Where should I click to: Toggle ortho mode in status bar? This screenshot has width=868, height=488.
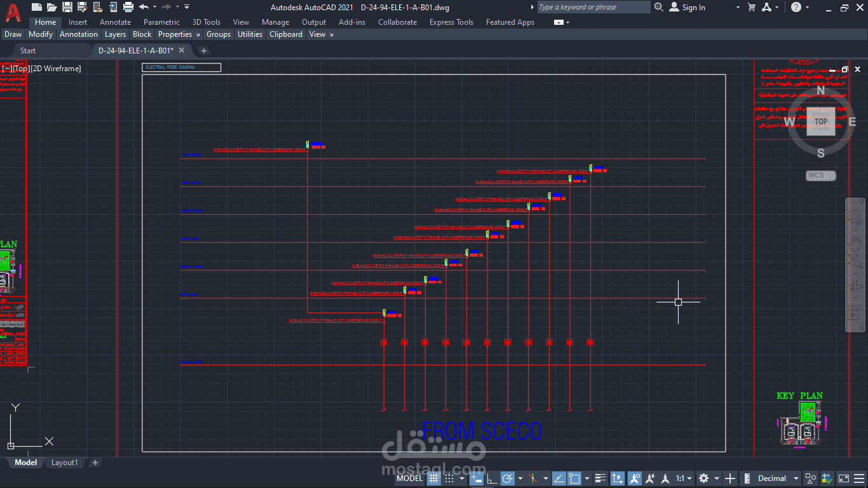click(x=492, y=478)
